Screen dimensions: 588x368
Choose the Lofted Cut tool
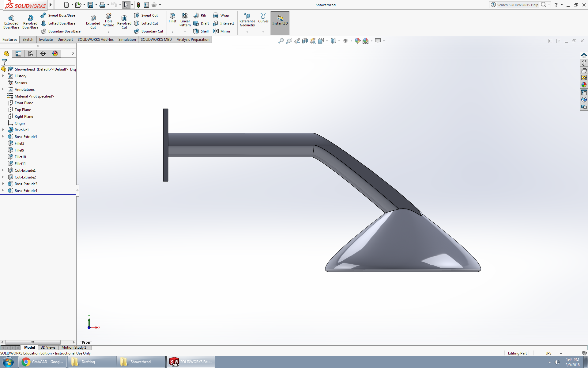pyautogui.click(x=146, y=23)
